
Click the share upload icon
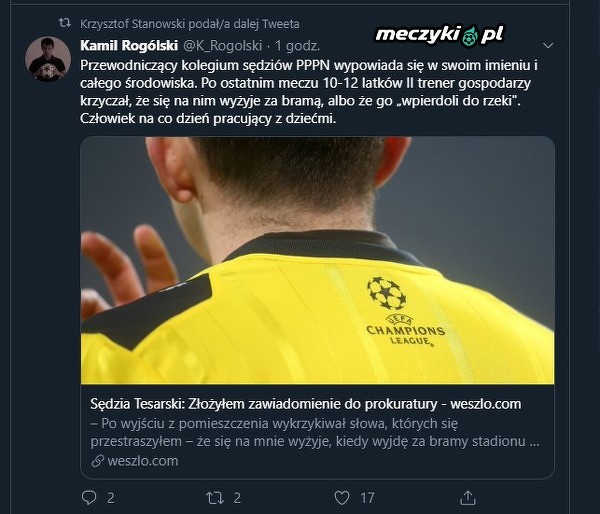pyautogui.click(x=468, y=498)
